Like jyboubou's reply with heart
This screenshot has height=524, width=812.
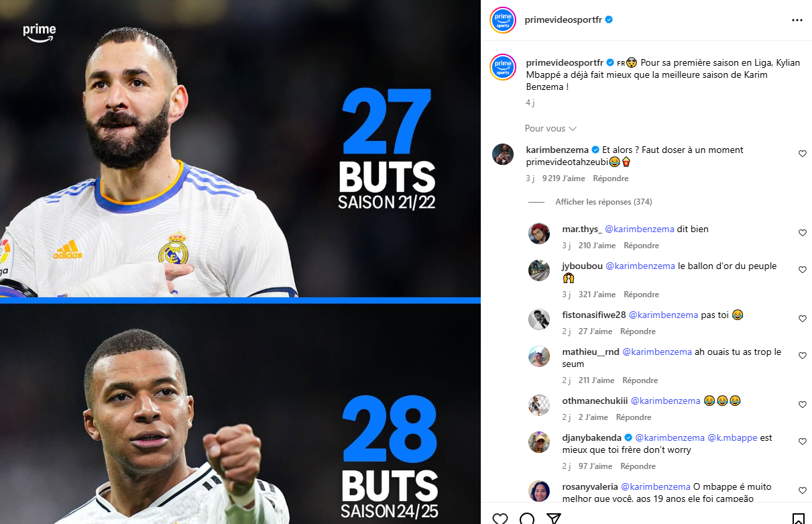click(x=802, y=270)
